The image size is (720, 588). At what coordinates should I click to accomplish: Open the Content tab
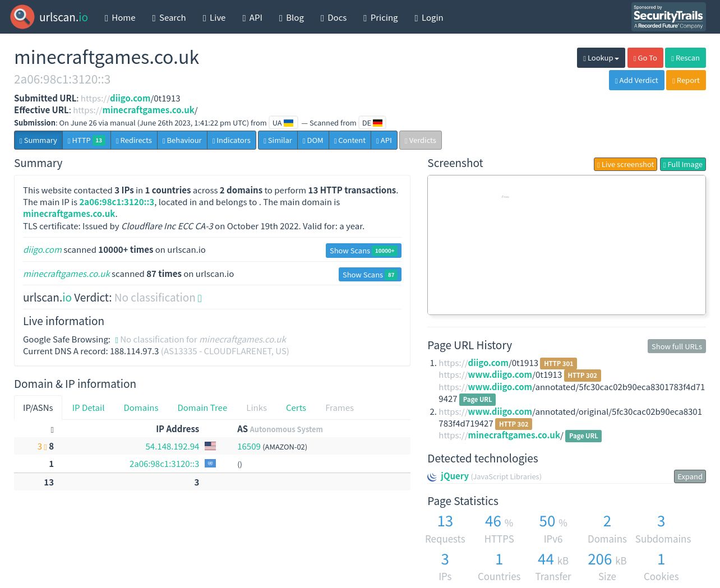point(350,140)
